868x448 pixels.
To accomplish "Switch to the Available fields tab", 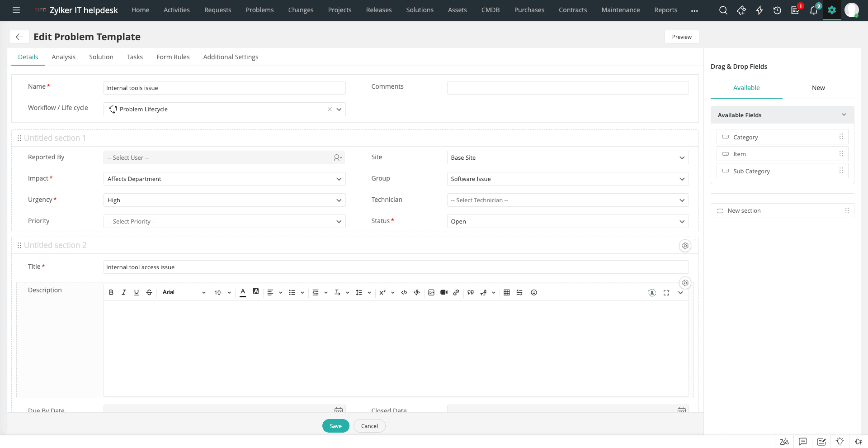I will coord(746,88).
